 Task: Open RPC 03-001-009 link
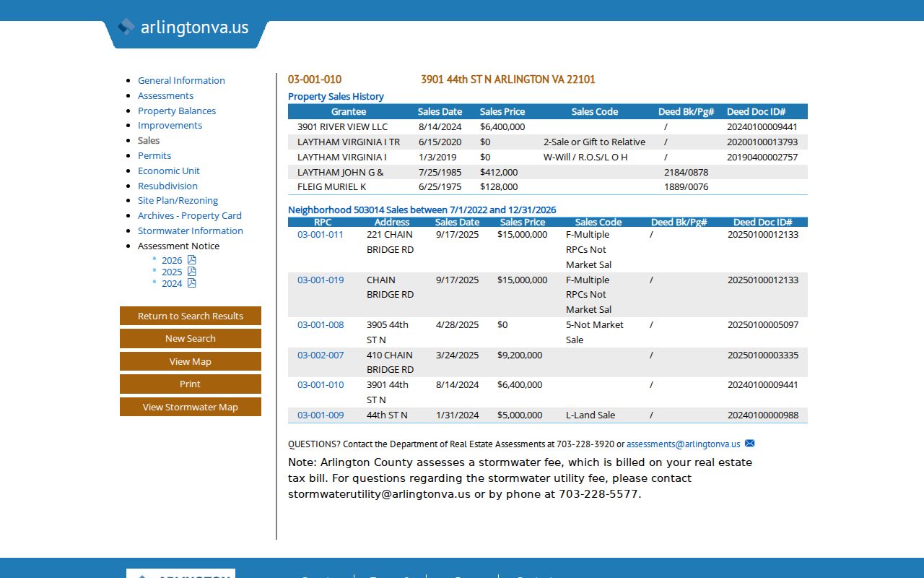pos(321,415)
